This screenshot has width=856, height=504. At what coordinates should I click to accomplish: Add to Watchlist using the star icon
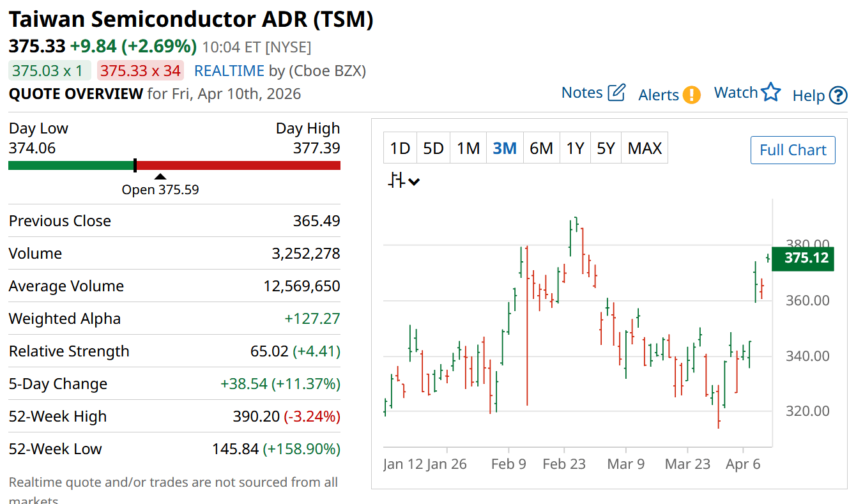[771, 93]
